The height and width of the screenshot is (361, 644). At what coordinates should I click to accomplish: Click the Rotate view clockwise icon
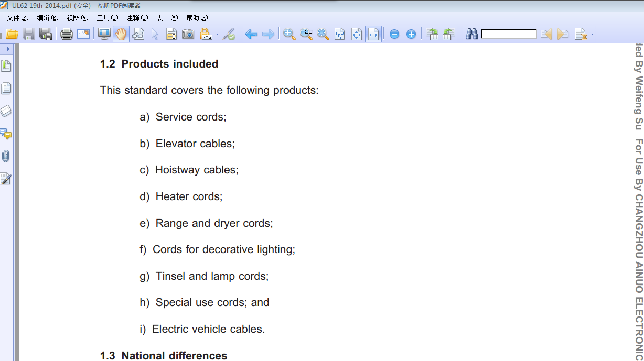[432, 35]
